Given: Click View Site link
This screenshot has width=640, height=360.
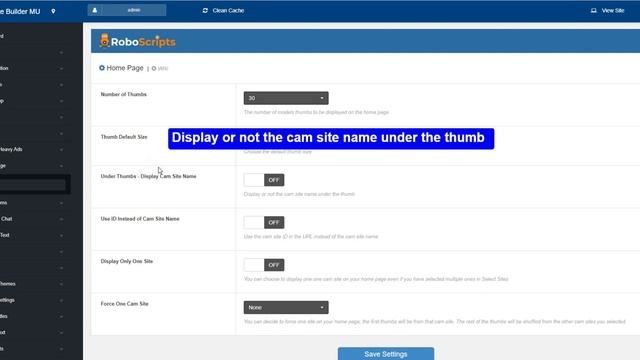Looking at the screenshot, I should click(613, 11).
